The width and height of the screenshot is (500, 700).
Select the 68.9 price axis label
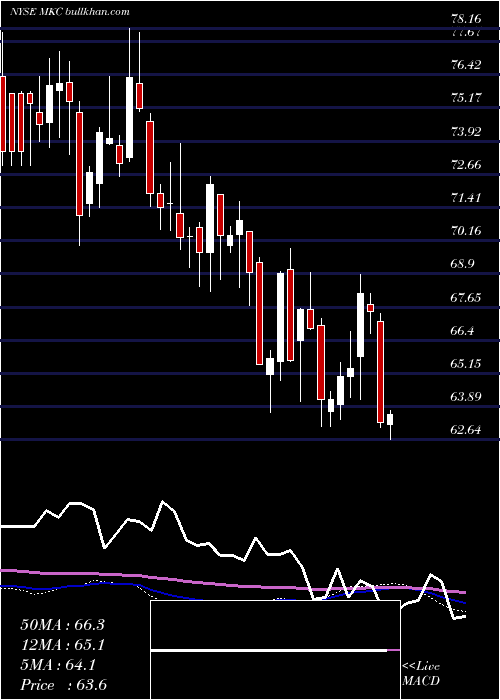[x=462, y=264]
